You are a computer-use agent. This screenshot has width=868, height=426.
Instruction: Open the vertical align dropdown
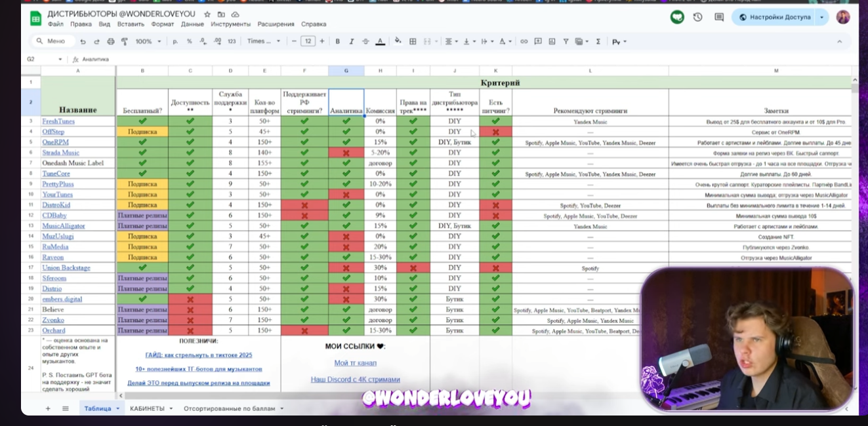pos(469,41)
